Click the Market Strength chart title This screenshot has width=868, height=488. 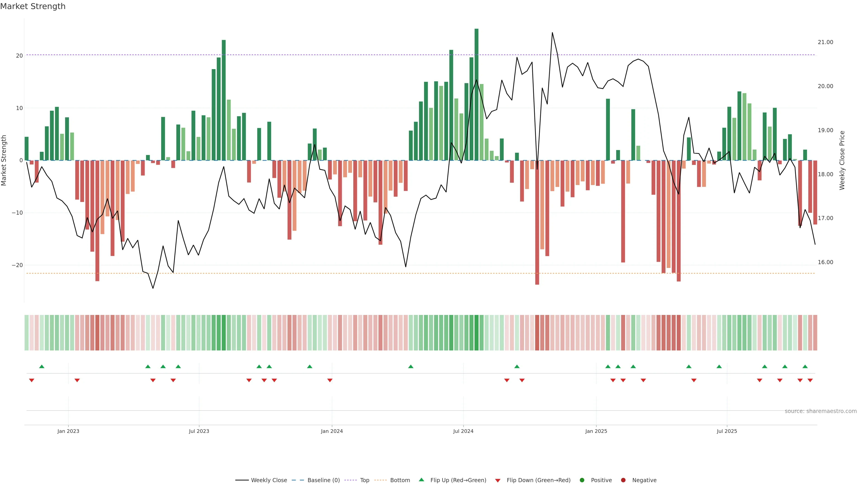pyautogui.click(x=33, y=6)
